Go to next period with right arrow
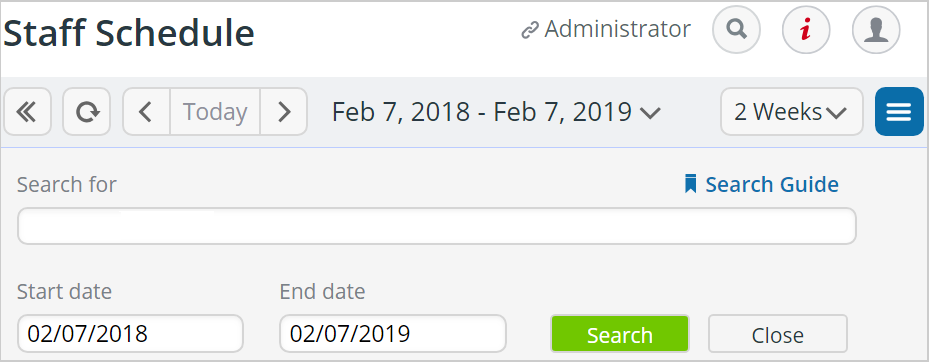This screenshot has width=929, height=362. [284, 111]
